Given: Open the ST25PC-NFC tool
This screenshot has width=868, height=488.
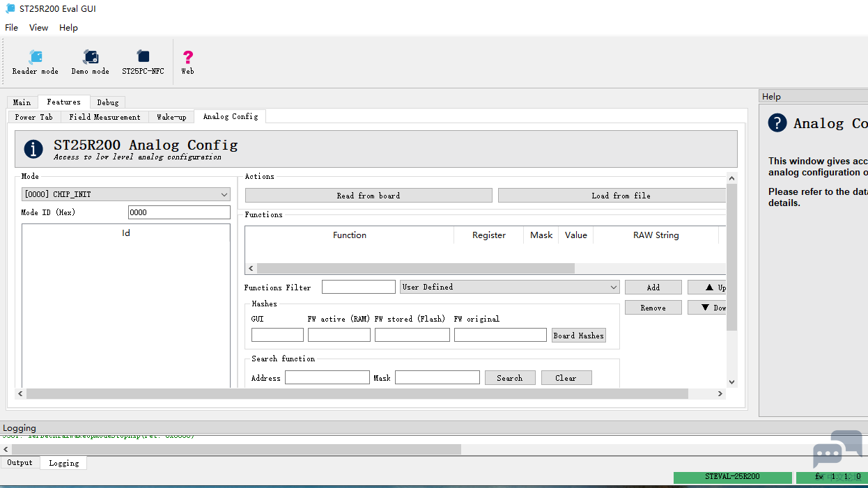Looking at the screenshot, I should click(143, 62).
